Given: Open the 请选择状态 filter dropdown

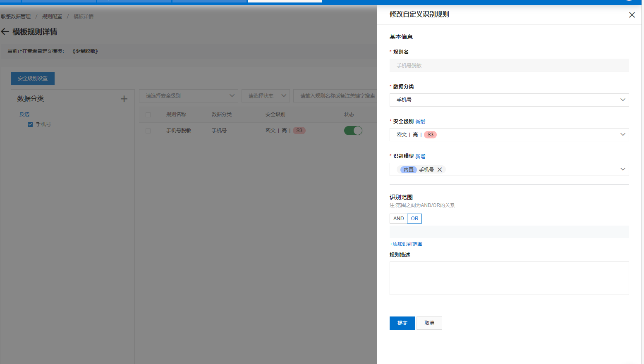Looking at the screenshot, I should pyautogui.click(x=266, y=96).
